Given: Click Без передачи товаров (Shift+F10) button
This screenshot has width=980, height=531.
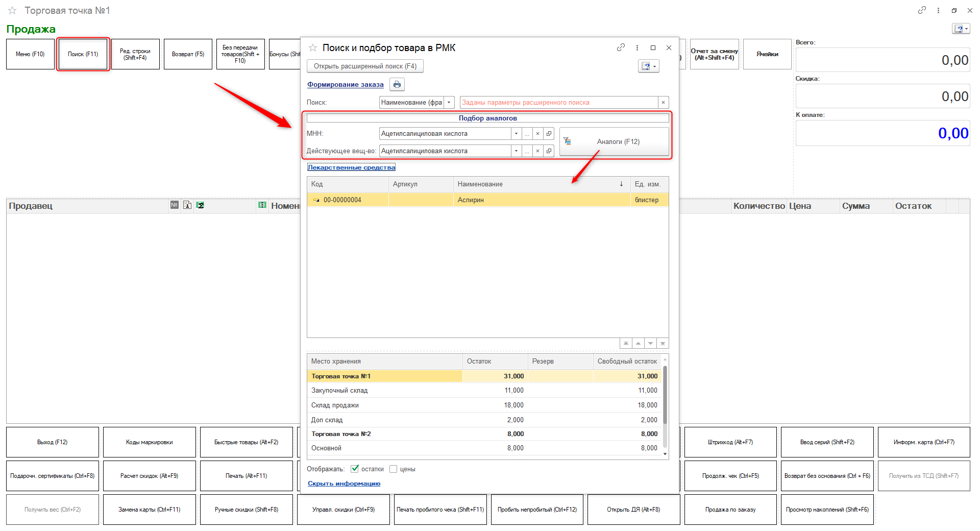Looking at the screenshot, I should click(x=240, y=54).
